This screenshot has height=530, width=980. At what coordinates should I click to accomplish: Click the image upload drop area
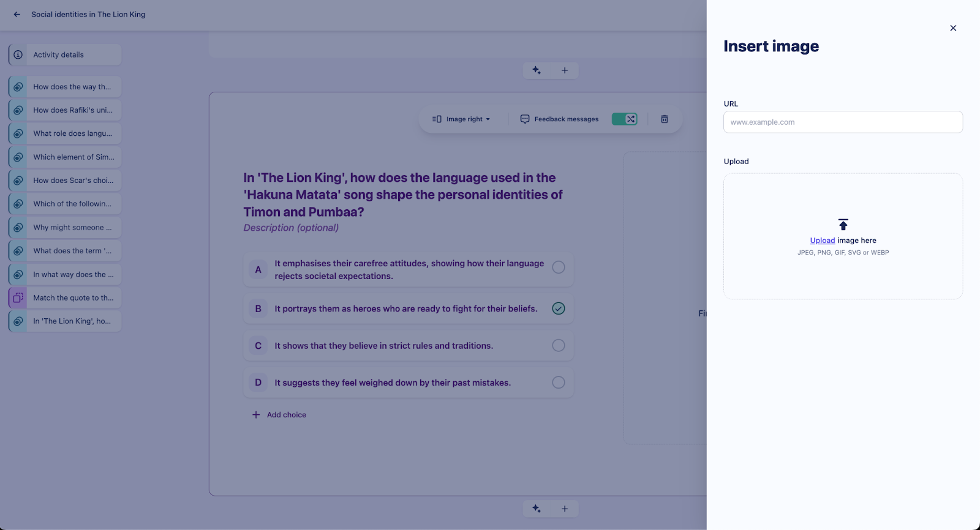843,236
